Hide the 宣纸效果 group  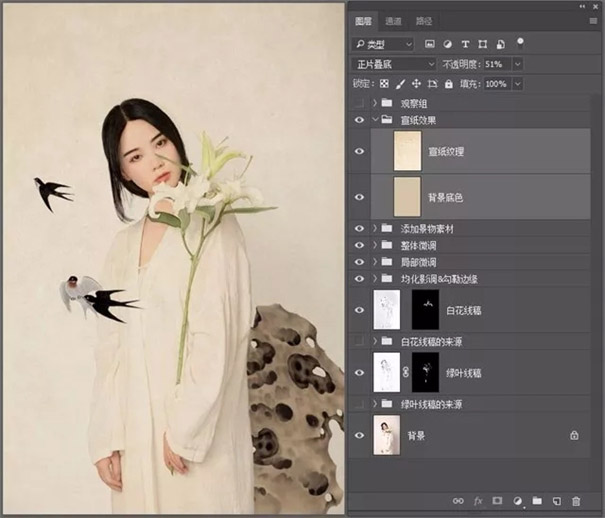[359, 120]
